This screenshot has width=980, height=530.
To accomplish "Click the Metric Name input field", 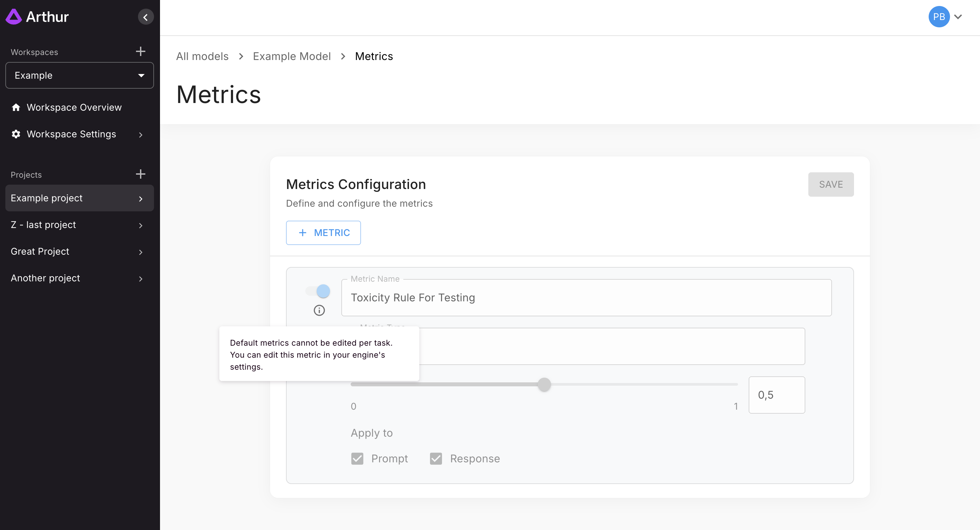I will click(586, 298).
